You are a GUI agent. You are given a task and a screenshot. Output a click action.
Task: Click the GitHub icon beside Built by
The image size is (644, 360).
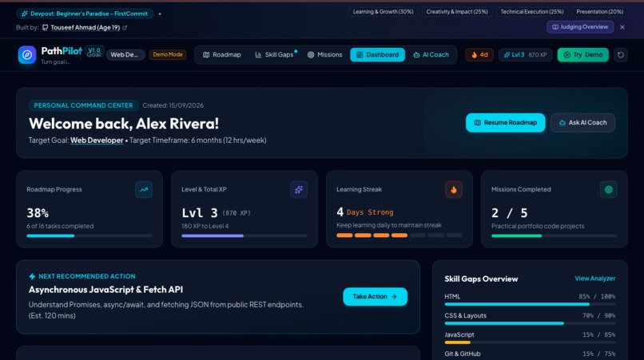point(46,27)
